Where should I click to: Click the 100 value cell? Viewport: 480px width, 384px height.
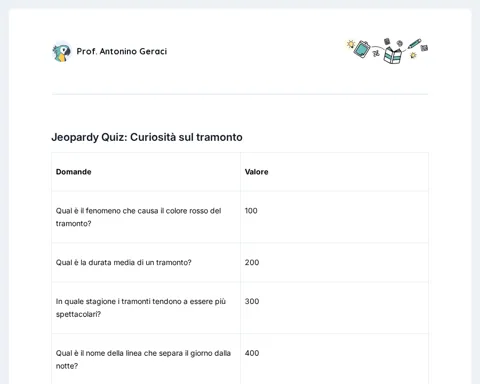point(251,211)
